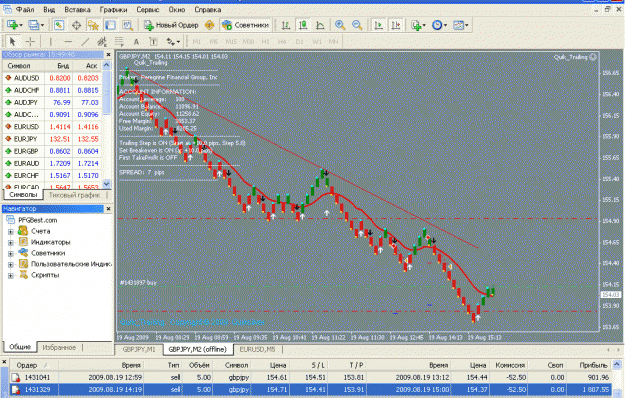Image resolution: width=625 pixels, height=398 pixels.
Task: Open the Data Window crosshair-circle icon
Action: click(x=76, y=25)
